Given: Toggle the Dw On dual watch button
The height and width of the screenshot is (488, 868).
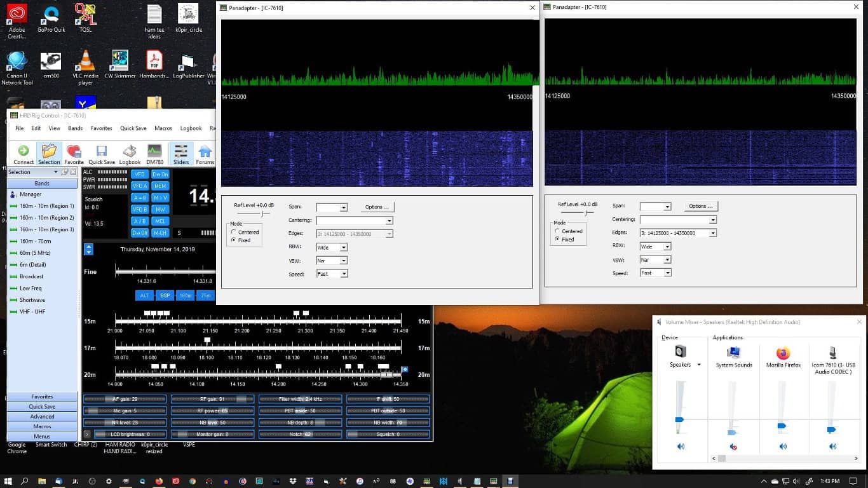Looking at the screenshot, I should pyautogui.click(x=160, y=174).
